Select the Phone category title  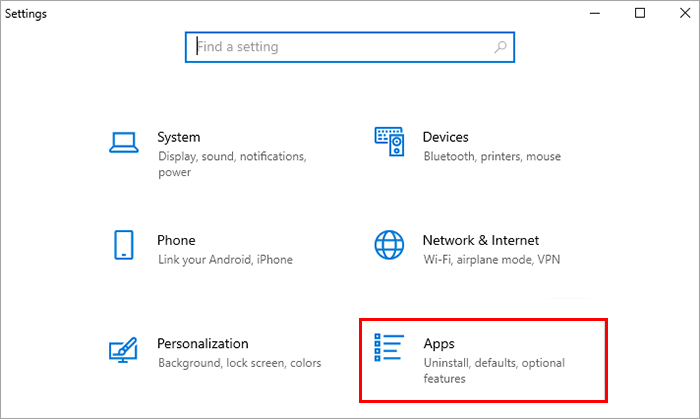point(176,241)
